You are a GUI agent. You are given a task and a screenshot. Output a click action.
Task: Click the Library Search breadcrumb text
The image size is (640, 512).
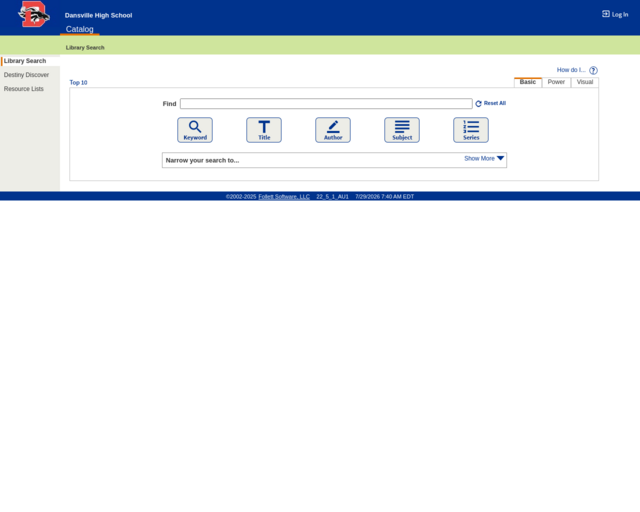pyautogui.click(x=85, y=47)
